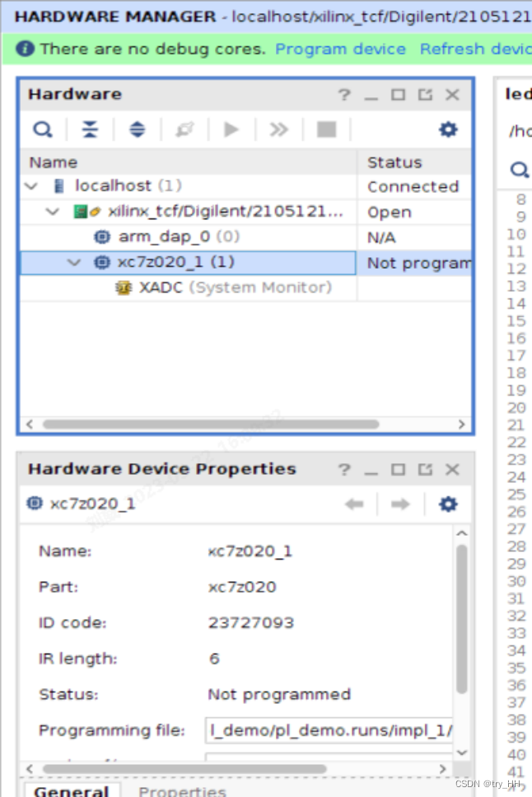Collapse the xc7z020_1 device node
532x797 pixels.
[74, 262]
